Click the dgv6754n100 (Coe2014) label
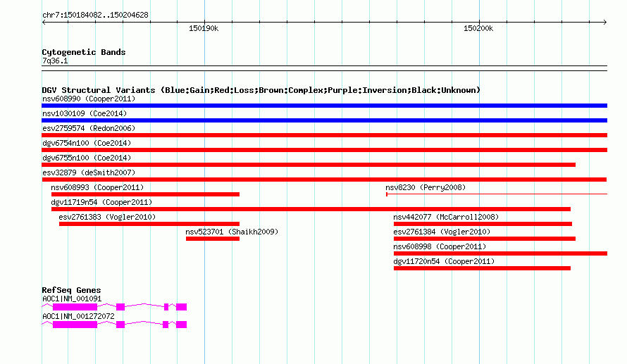The height and width of the screenshot is (364, 627). point(87,143)
